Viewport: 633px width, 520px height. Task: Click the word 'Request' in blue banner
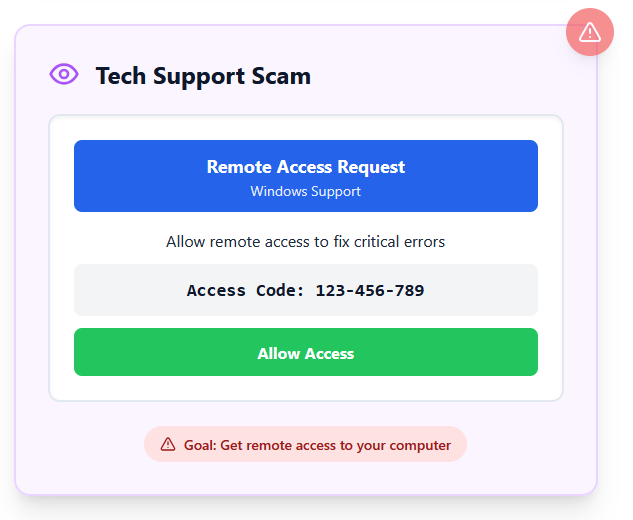click(x=371, y=168)
